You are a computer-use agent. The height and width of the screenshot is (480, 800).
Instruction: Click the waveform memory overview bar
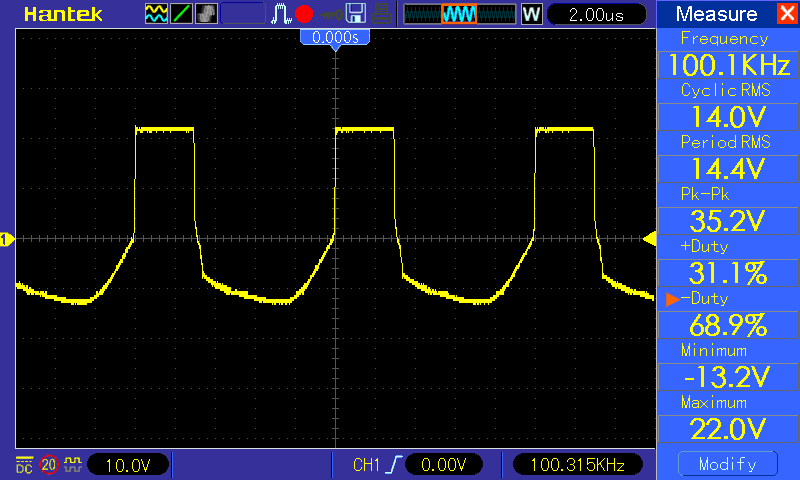pos(460,14)
